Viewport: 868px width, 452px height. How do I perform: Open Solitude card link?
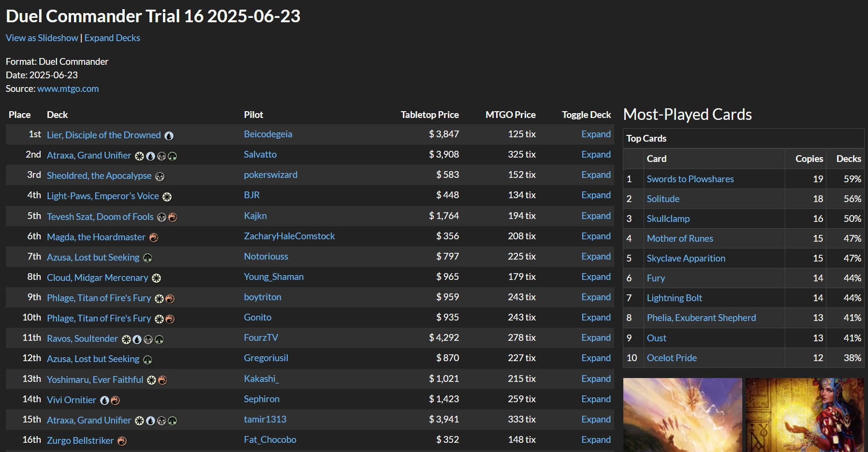pos(663,199)
